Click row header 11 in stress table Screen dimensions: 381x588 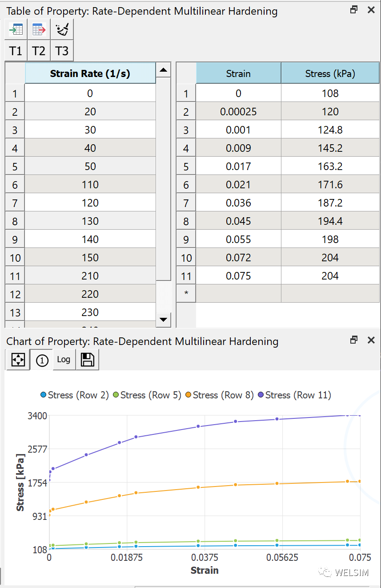pyautogui.click(x=186, y=276)
